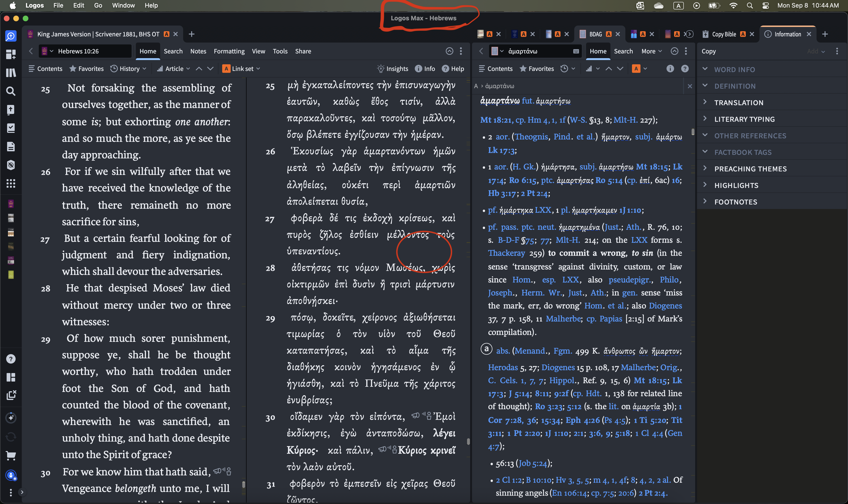
Task: Open the Bible cross-book icon in the sidebar
Action: pyautogui.click(x=11, y=109)
